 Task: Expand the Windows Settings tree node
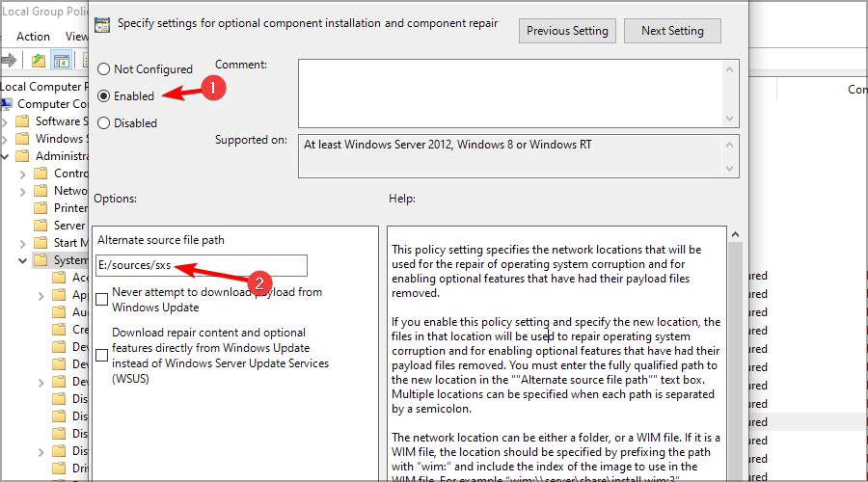pos(5,139)
